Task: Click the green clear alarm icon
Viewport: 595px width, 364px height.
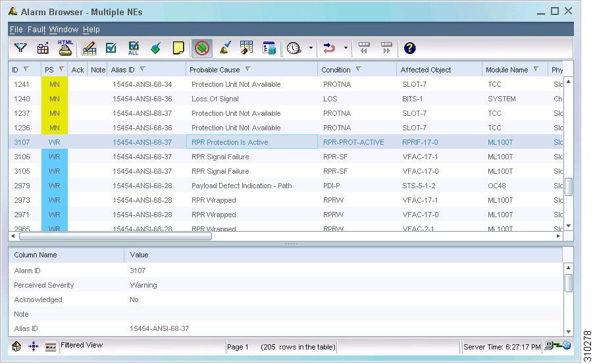Action: click(x=156, y=48)
